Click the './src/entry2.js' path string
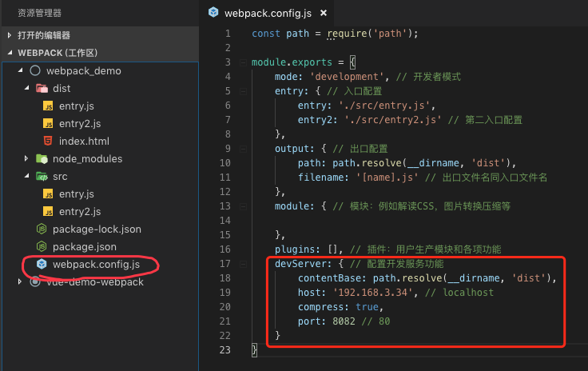The height and width of the screenshot is (371, 588). (393, 120)
